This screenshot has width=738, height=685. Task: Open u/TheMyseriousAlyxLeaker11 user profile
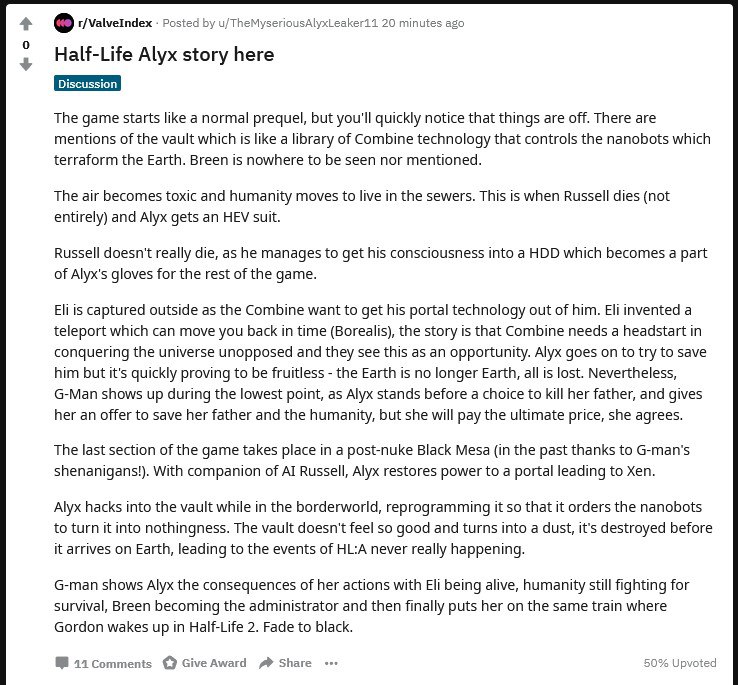[x=298, y=23]
